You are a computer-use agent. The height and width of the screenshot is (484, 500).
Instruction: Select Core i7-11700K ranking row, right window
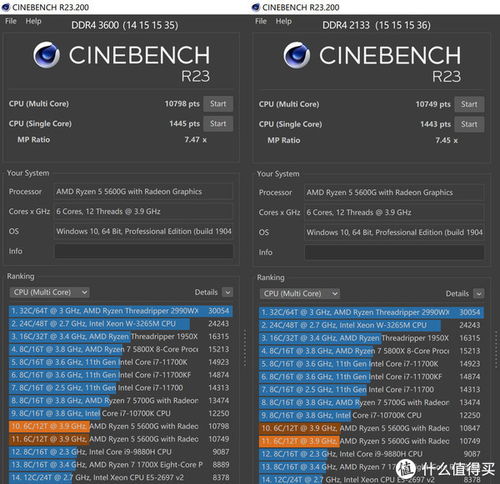point(371,364)
